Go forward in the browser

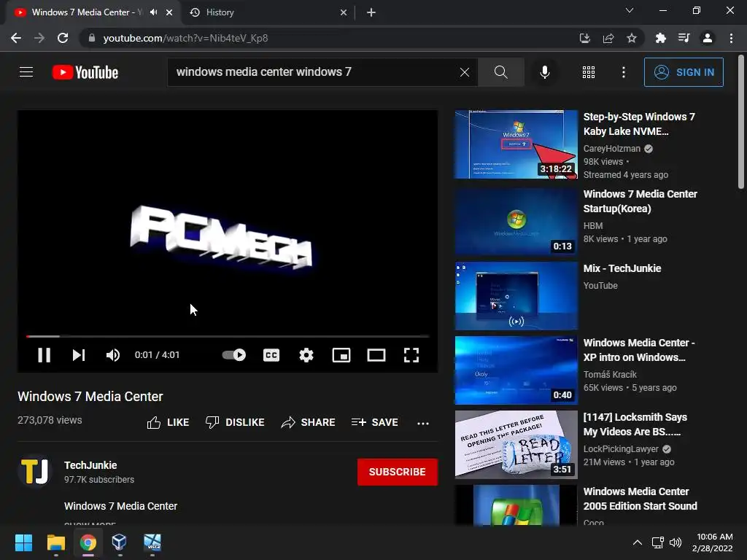[39, 38]
